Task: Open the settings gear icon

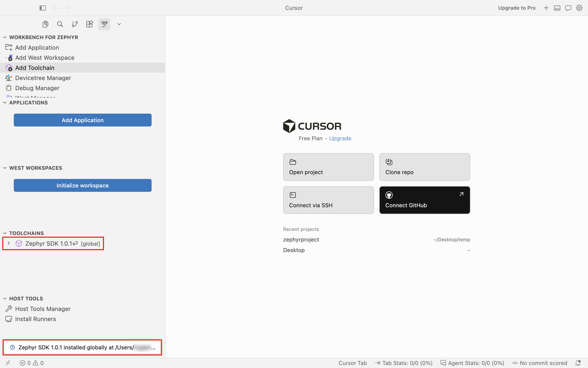Action: pos(579,8)
